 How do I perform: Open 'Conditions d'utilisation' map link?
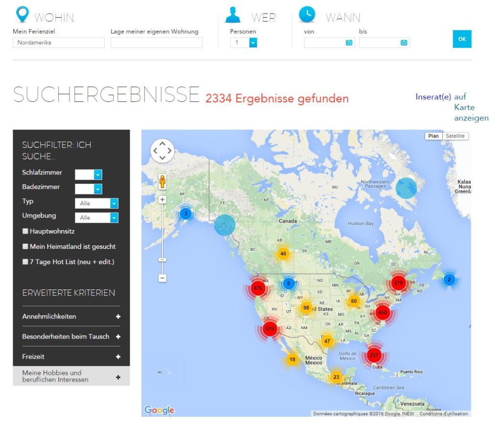(x=444, y=414)
